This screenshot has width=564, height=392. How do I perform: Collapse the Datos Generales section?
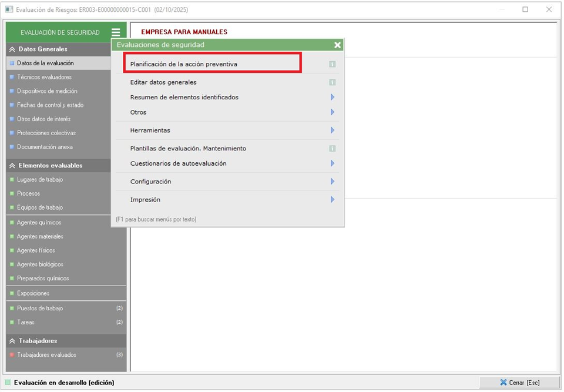click(x=12, y=49)
